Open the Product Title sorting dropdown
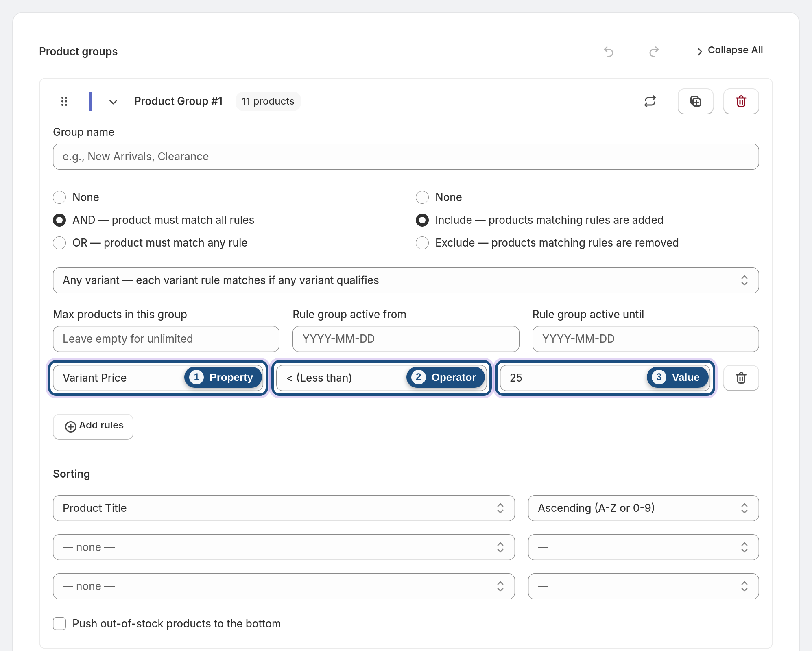The image size is (812, 651). [x=284, y=508]
